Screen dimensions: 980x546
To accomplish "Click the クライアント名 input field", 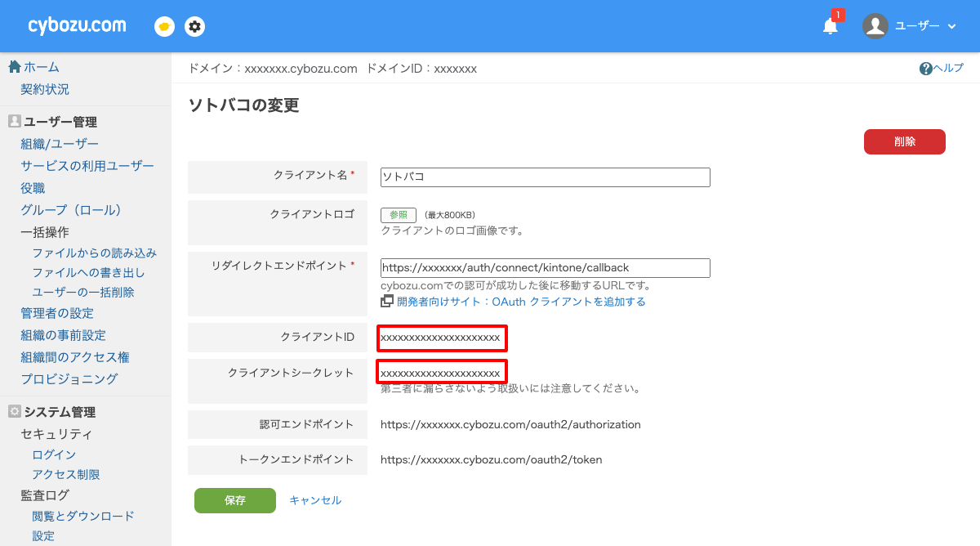I will pos(545,177).
